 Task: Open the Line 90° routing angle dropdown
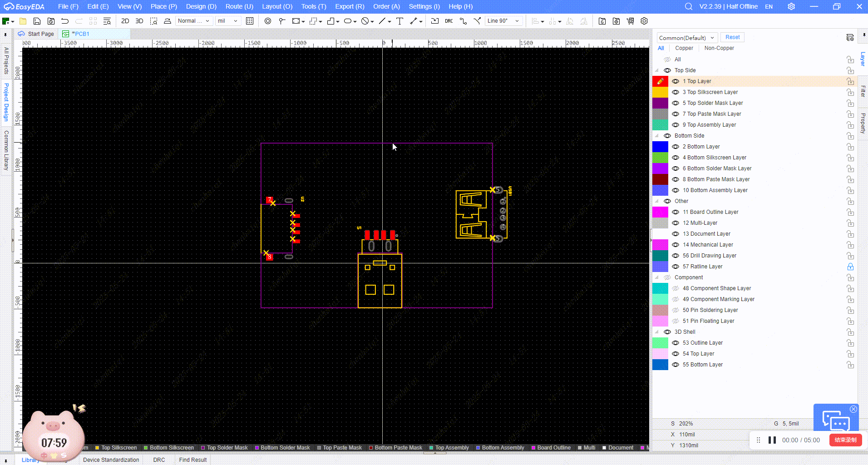(x=503, y=21)
